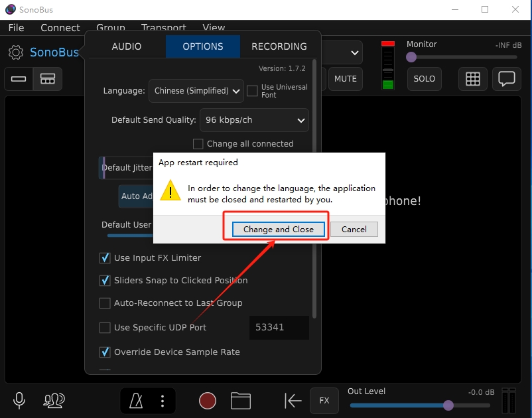Enable Auto-Reconnect to Last Group checkbox
Screen dimensions: 532x418
pos(105,303)
